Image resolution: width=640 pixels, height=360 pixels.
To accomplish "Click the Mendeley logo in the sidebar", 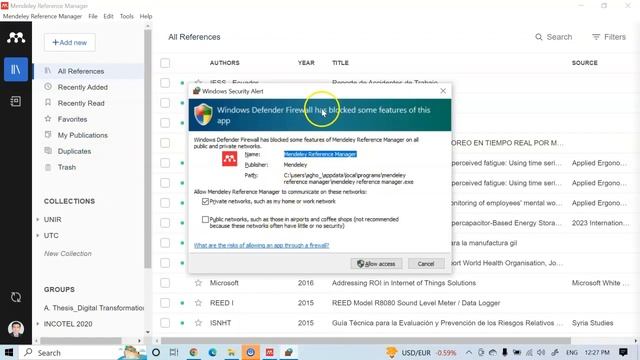I will (16, 38).
